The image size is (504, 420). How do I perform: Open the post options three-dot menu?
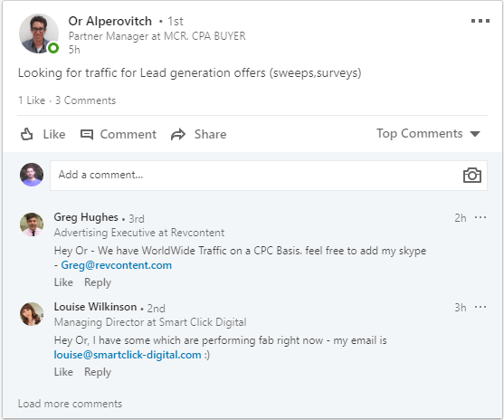click(x=480, y=21)
